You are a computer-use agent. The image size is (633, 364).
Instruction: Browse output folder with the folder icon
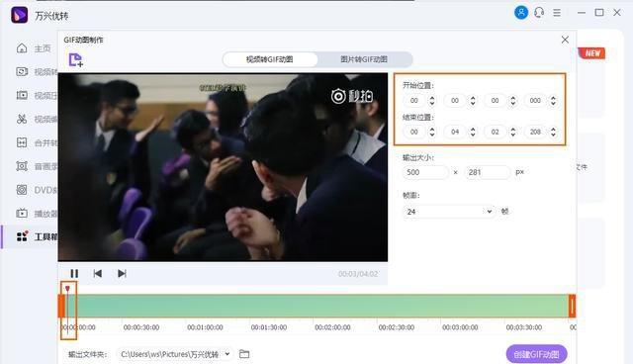244,354
